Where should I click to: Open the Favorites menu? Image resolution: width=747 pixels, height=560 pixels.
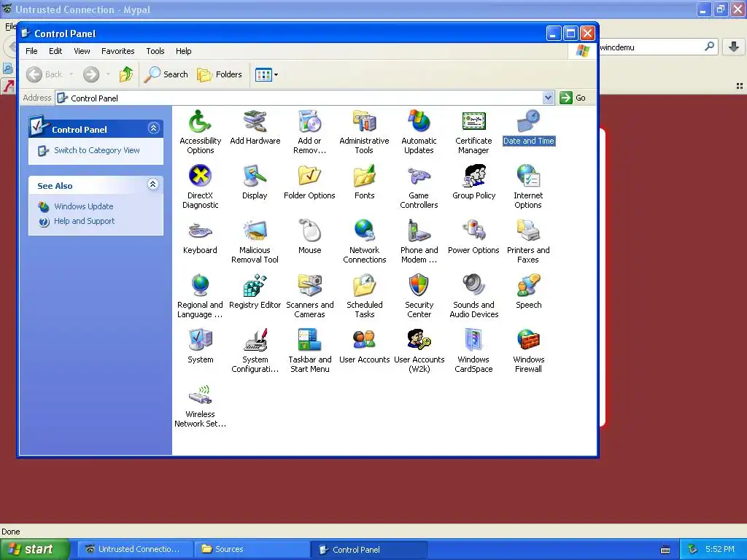click(x=117, y=51)
